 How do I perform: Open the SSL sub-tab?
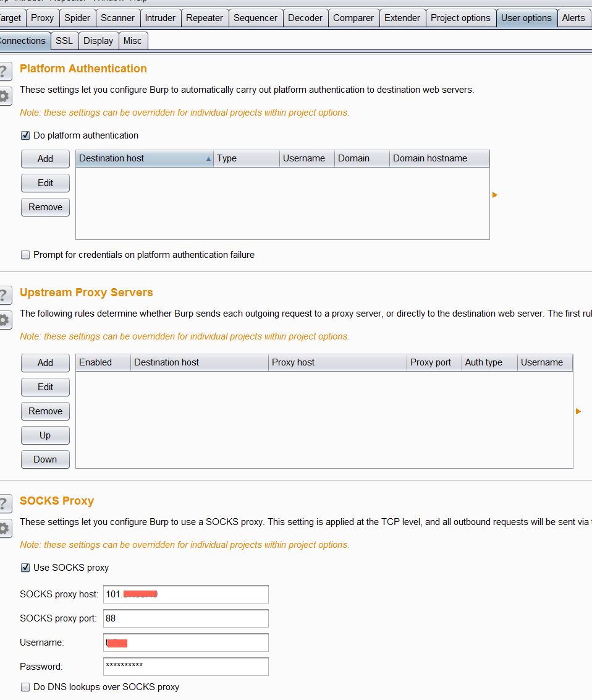click(64, 41)
